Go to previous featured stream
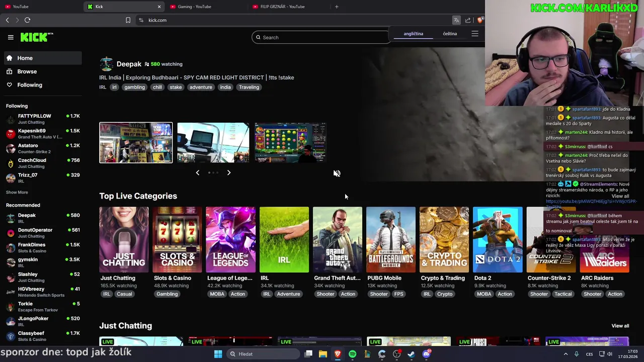The height and width of the screenshot is (362, 644). 197,172
